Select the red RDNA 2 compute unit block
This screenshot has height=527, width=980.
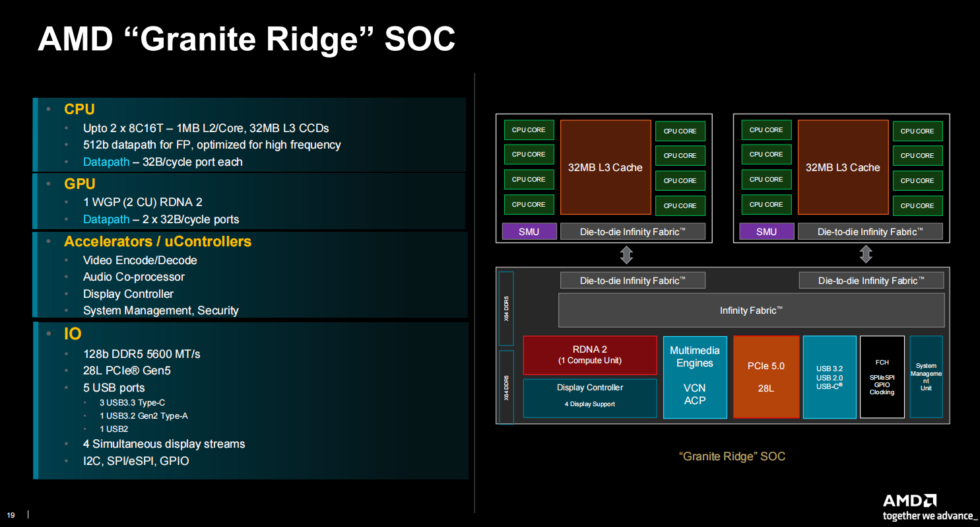[x=590, y=355]
